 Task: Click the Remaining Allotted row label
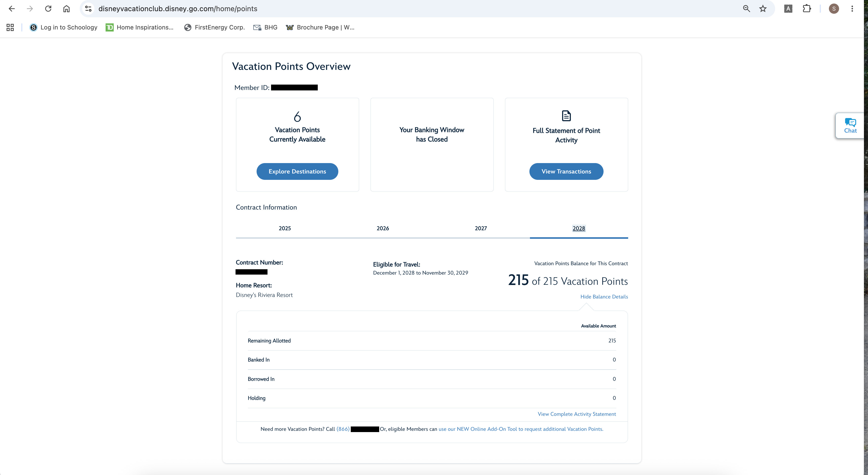pos(269,340)
